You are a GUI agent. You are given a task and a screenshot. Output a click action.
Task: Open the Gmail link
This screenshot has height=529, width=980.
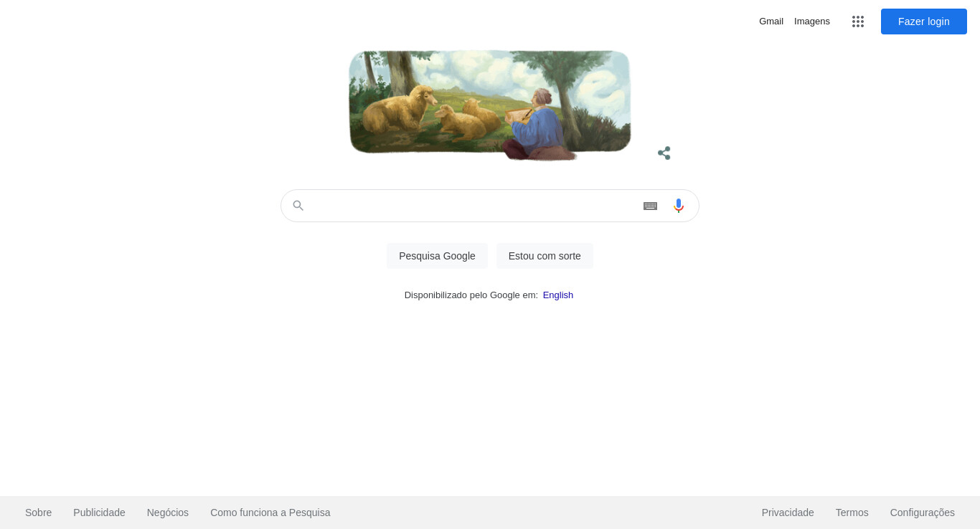771,22
